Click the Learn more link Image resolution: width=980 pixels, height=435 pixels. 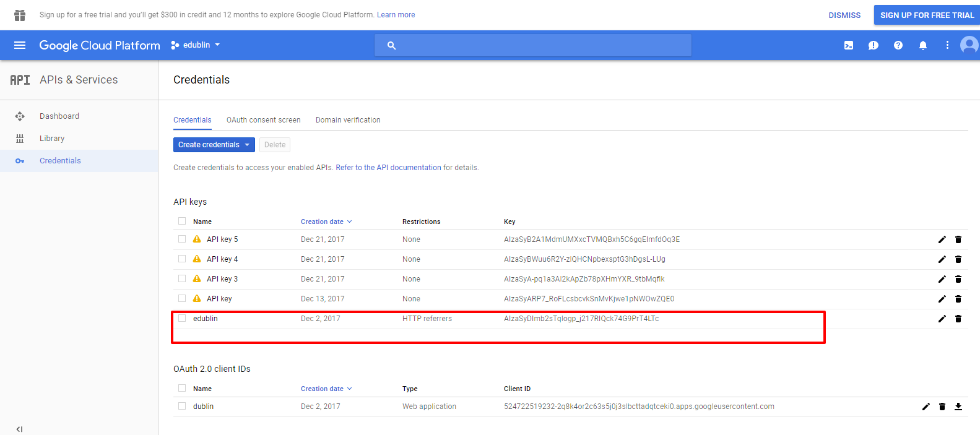click(396, 15)
